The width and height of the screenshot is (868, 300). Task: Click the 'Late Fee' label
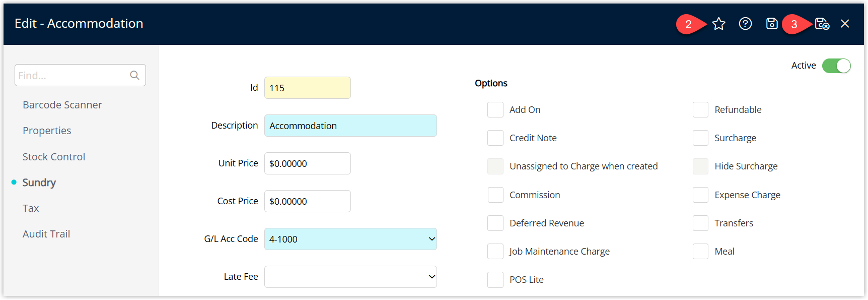(x=241, y=277)
